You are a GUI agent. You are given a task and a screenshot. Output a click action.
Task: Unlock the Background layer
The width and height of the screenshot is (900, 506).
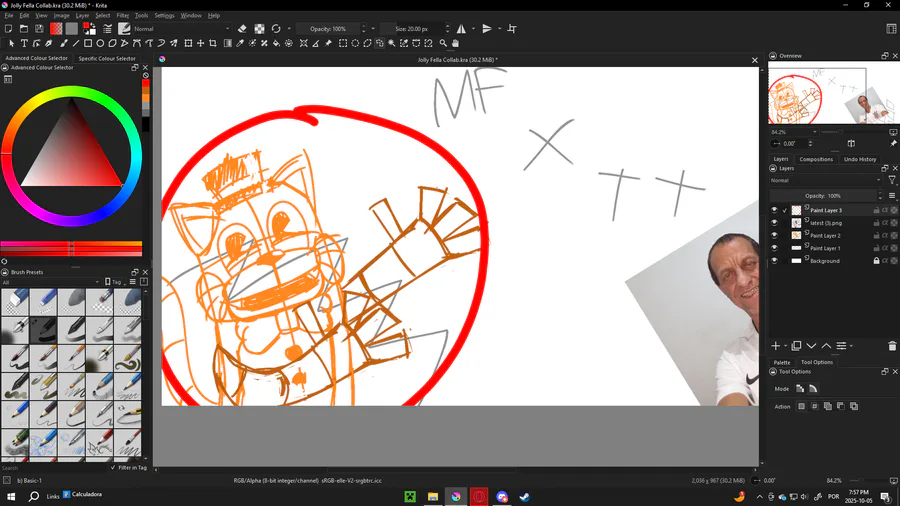pos(876,261)
